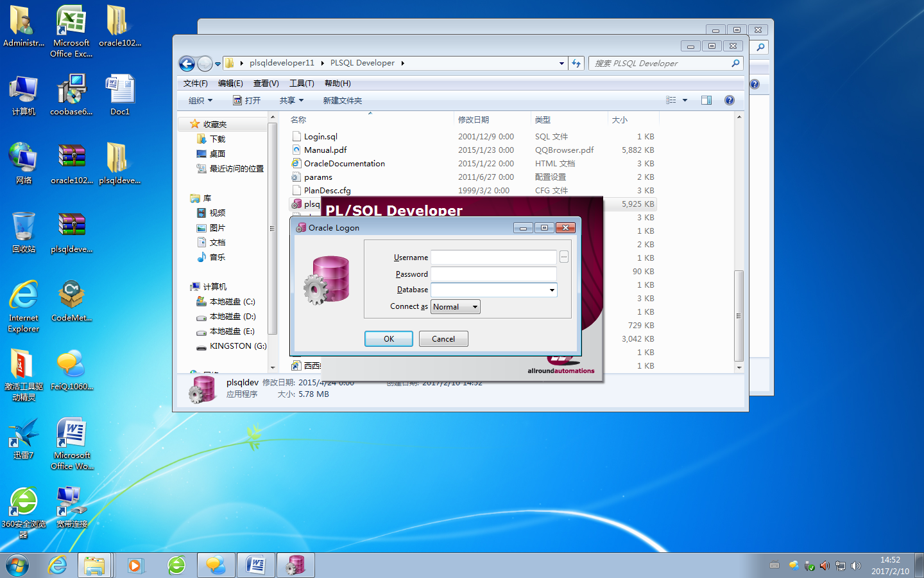Screen dimensions: 924x578
Task: Click the Password input field
Action: tap(493, 274)
